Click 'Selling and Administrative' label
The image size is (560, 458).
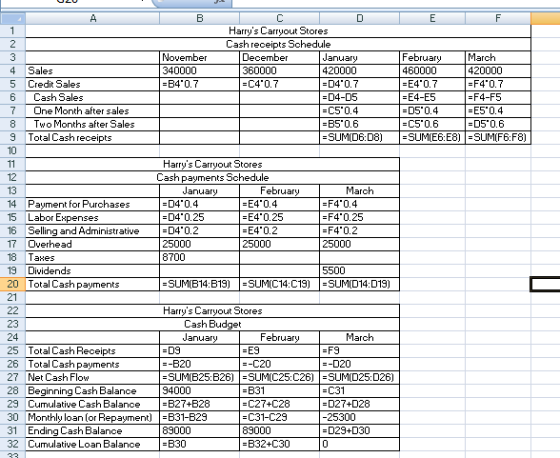(x=92, y=231)
